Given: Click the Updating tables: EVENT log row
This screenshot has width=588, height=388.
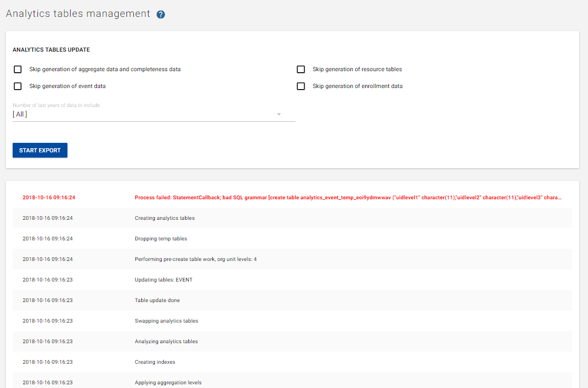Looking at the screenshot, I should coord(163,280).
